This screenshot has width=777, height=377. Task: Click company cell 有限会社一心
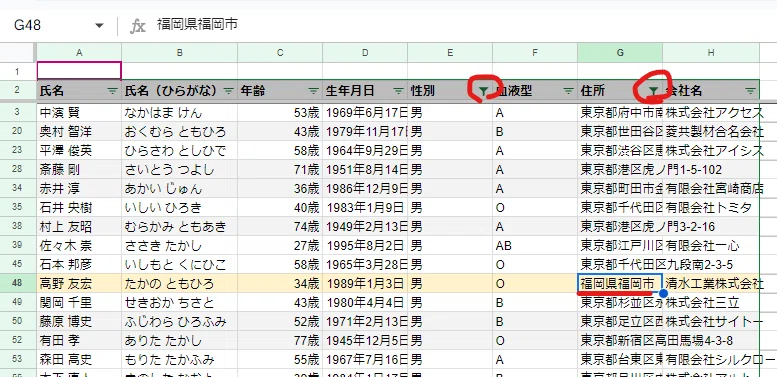[x=711, y=246]
